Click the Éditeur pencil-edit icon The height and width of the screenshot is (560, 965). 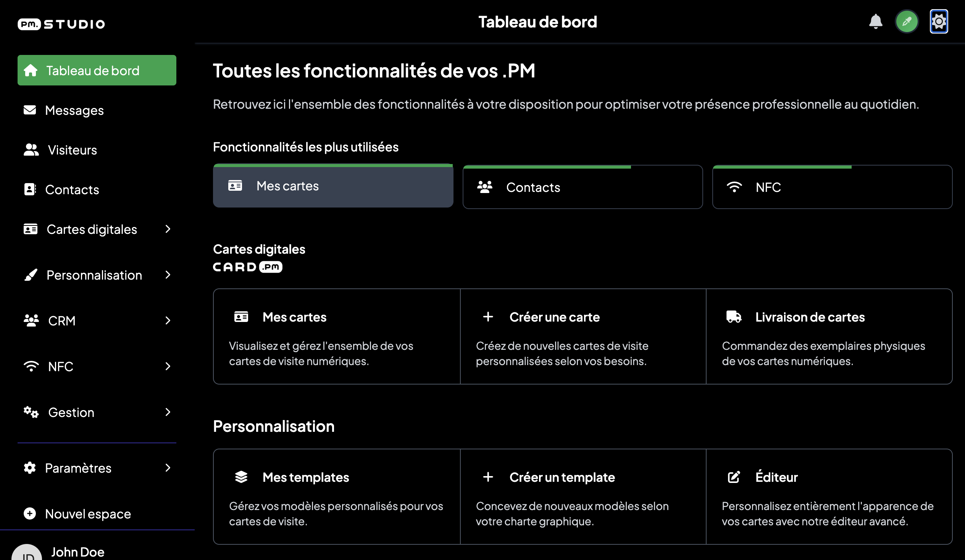[x=734, y=477]
